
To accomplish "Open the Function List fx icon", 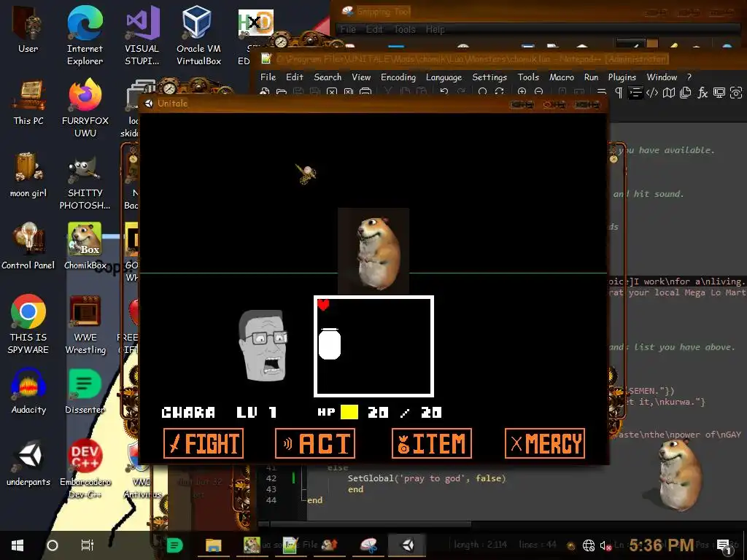I will pos(703,93).
